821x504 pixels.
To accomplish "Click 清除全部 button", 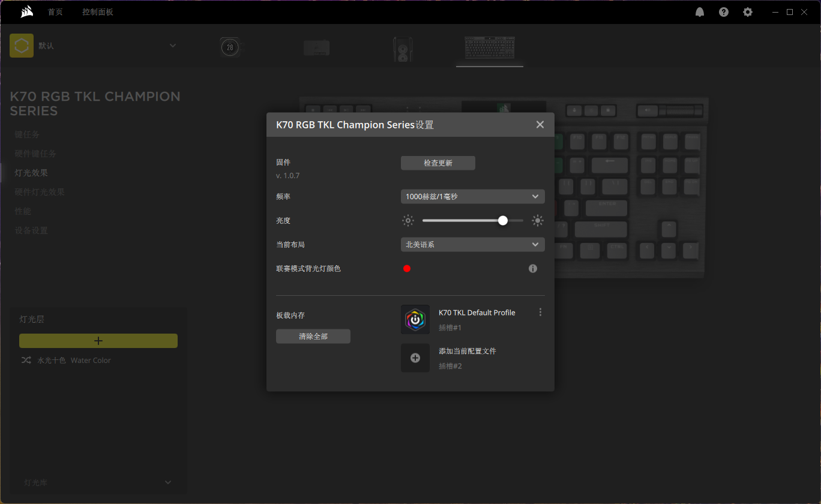I will (x=313, y=337).
